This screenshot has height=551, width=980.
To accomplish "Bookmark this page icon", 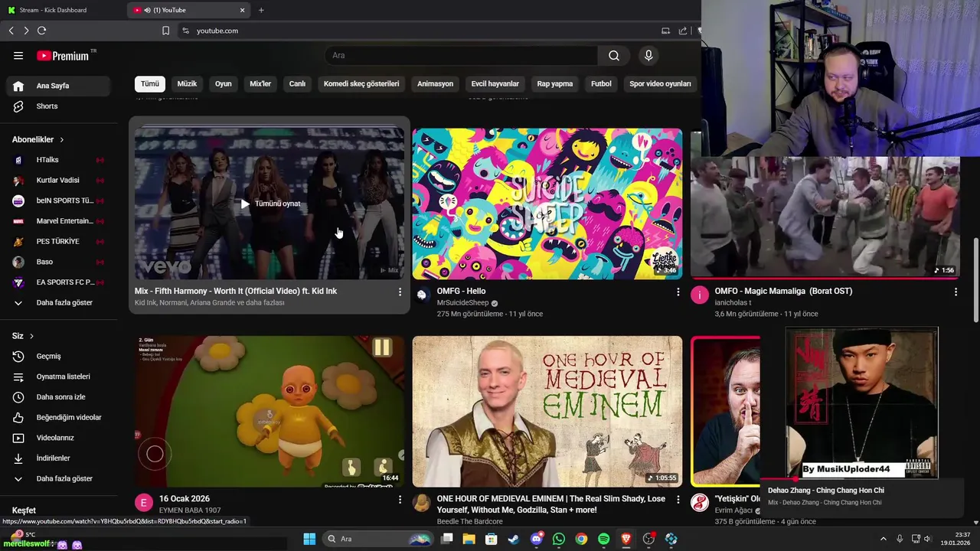I will click(x=165, y=31).
